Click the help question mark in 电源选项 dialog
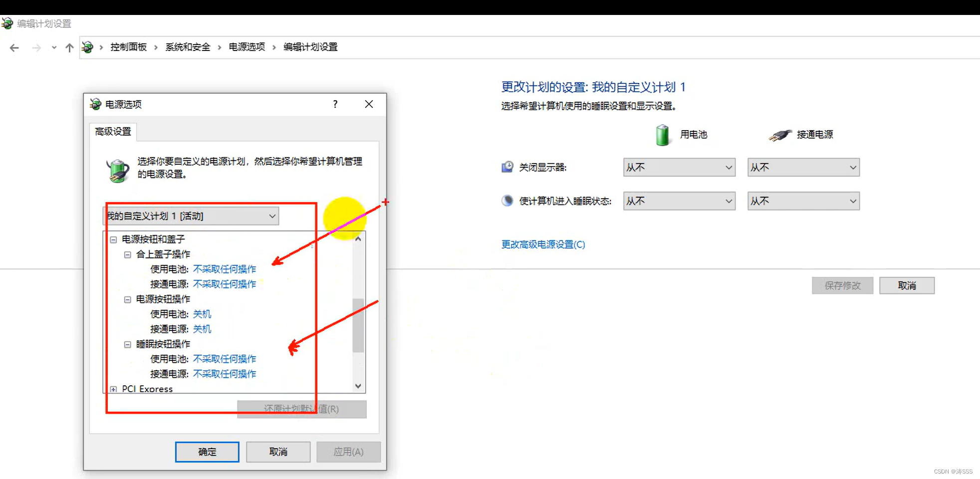This screenshot has height=479, width=980. point(335,104)
